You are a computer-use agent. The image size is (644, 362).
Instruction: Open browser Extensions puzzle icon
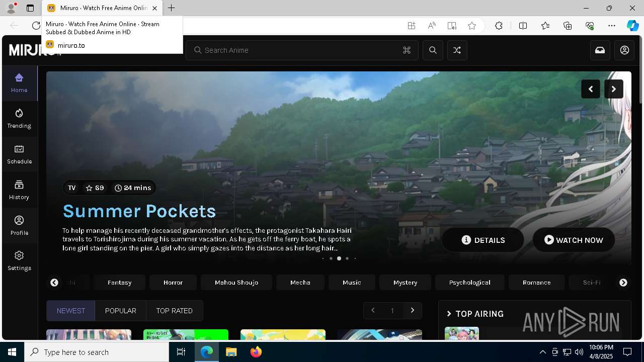click(499, 26)
